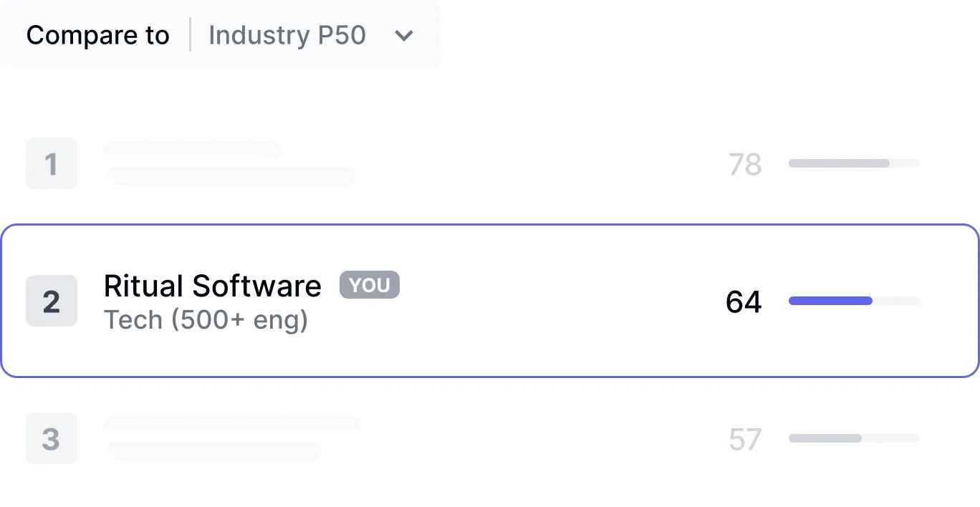
Task: Click the "Tech (500+ eng)" subtitle
Action: click(x=206, y=319)
